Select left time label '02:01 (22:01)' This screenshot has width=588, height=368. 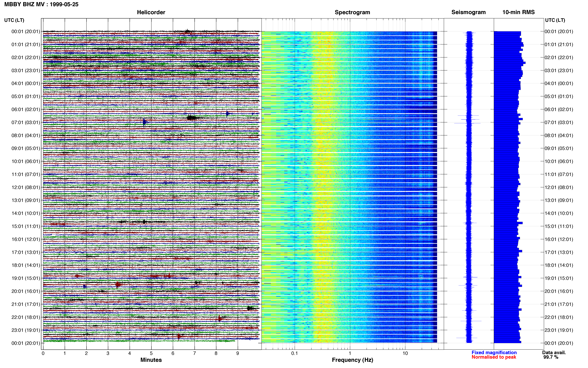click(26, 57)
